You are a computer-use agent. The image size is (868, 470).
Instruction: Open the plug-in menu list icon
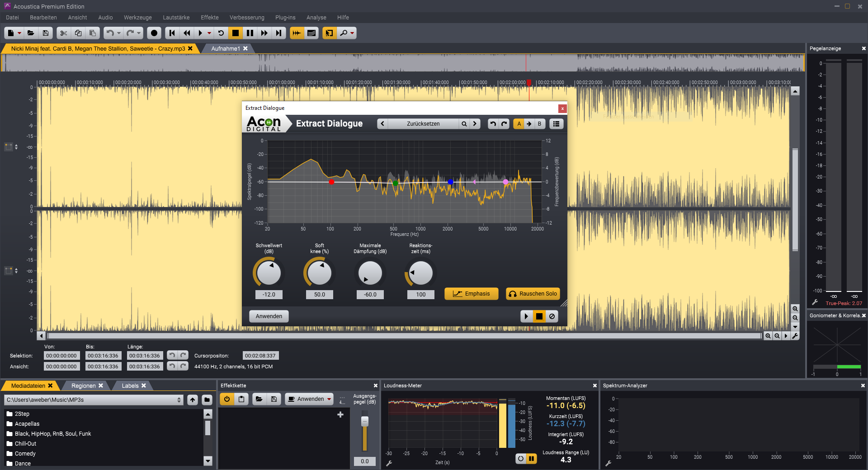557,124
